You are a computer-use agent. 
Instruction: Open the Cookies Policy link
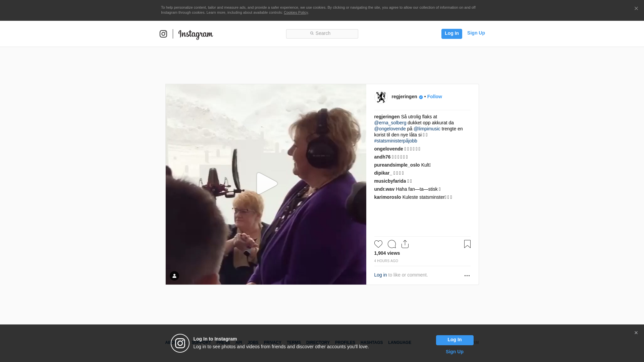pos(296,12)
